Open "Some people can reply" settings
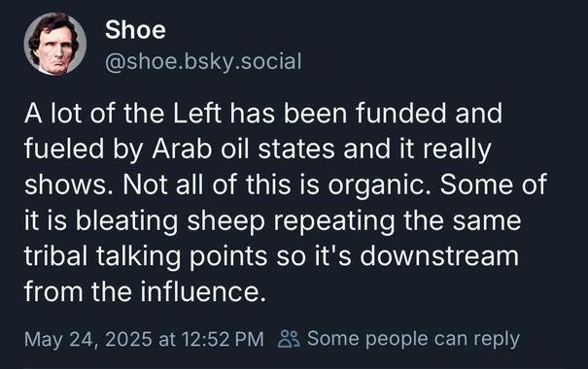The image size is (588, 369). pos(413,339)
